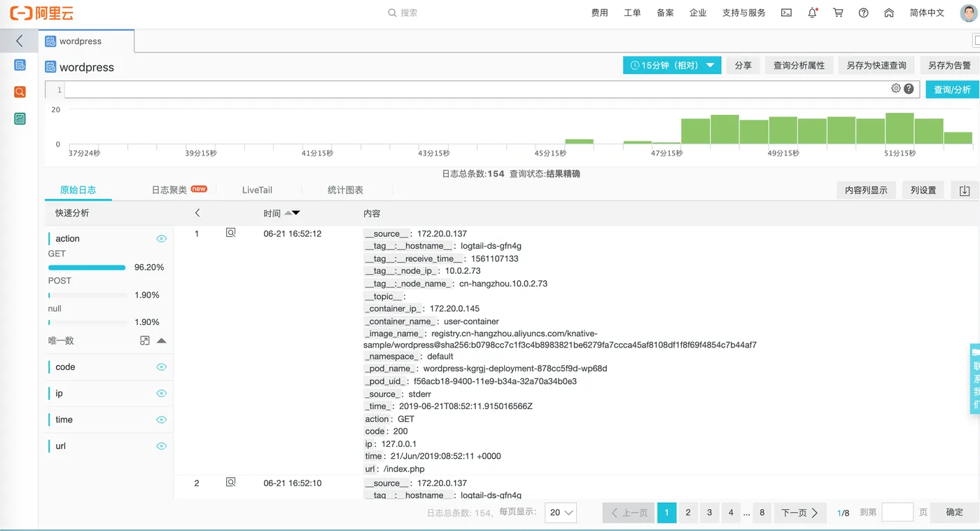Image resolution: width=980 pixels, height=531 pixels.
Task: Click query syntax help icon
Action: pyautogui.click(x=909, y=88)
